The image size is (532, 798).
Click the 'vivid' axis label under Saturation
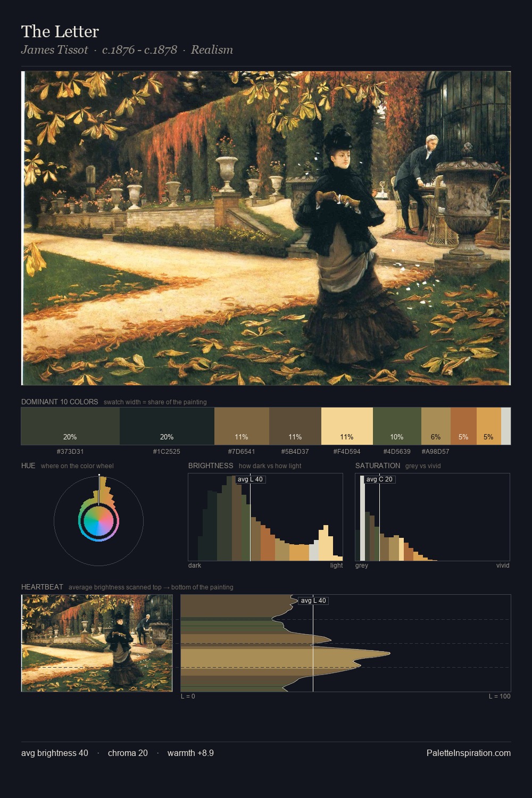point(503,566)
